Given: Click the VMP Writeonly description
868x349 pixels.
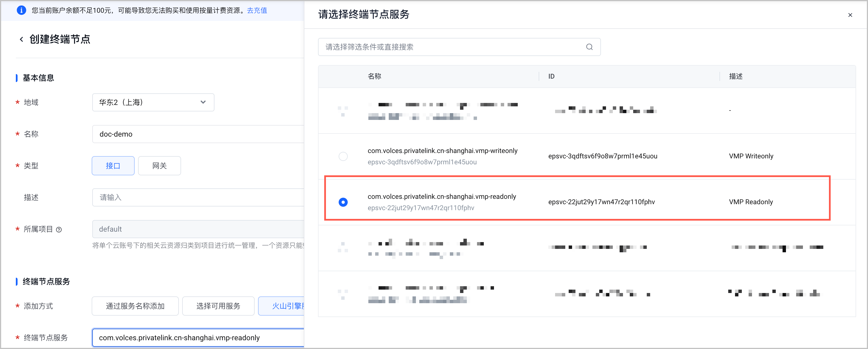Looking at the screenshot, I should click(751, 156).
